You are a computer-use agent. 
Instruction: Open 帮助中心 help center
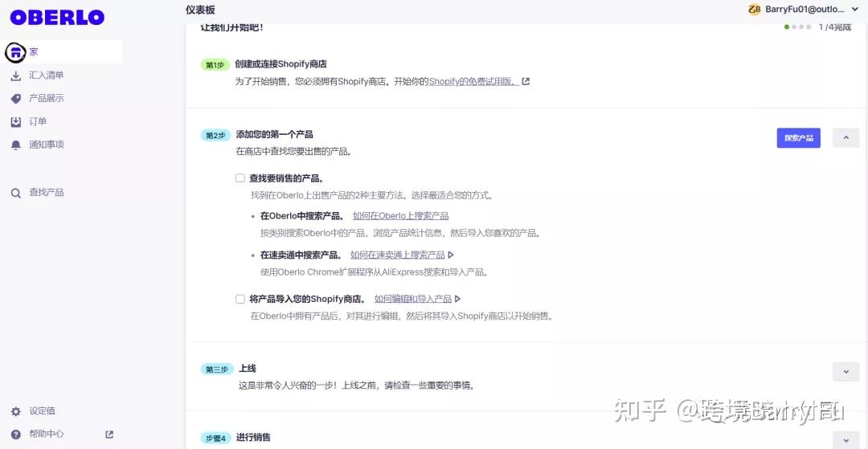tap(47, 434)
